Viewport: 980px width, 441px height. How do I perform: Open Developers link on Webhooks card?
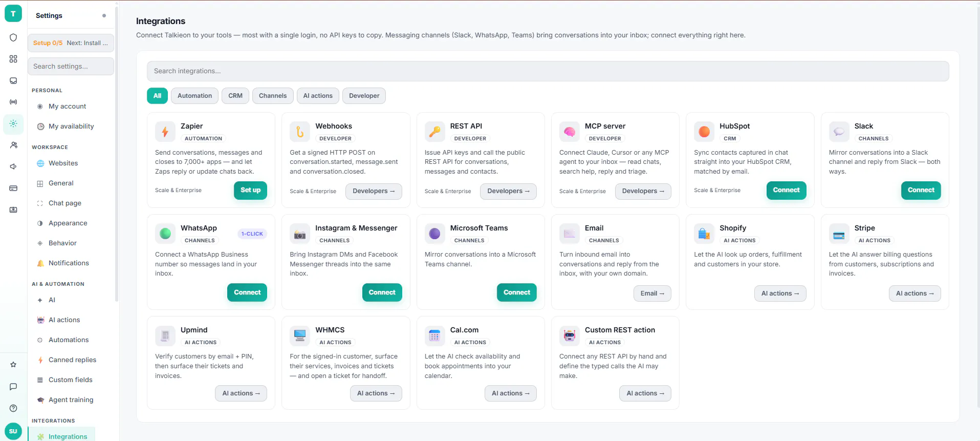coord(374,191)
